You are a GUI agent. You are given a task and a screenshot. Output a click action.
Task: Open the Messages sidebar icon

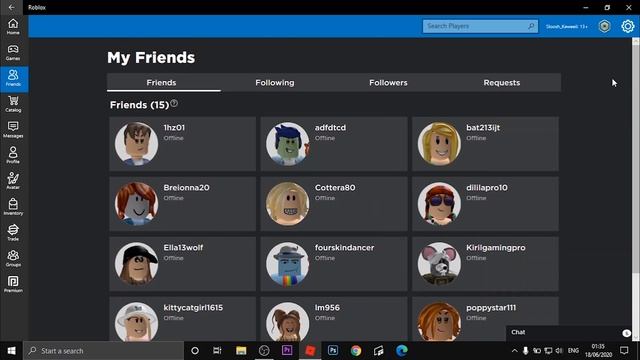click(13, 130)
